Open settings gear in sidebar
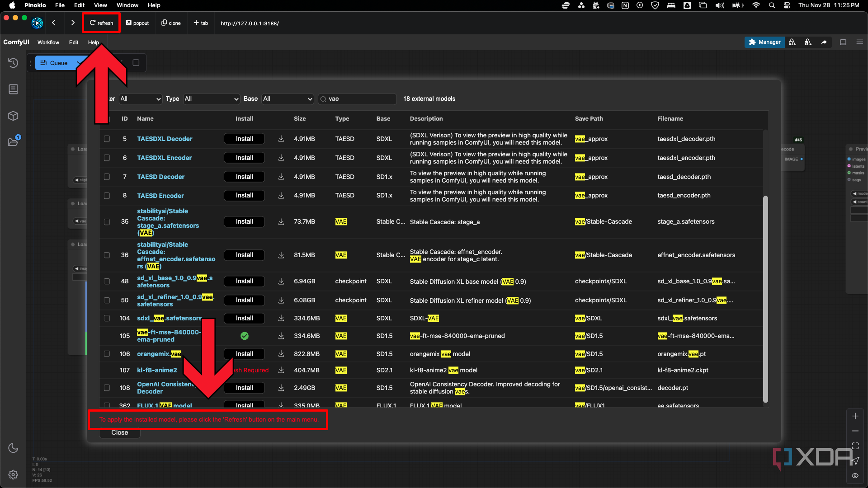This screenshot has height=488, width=868. pos(13,474)
